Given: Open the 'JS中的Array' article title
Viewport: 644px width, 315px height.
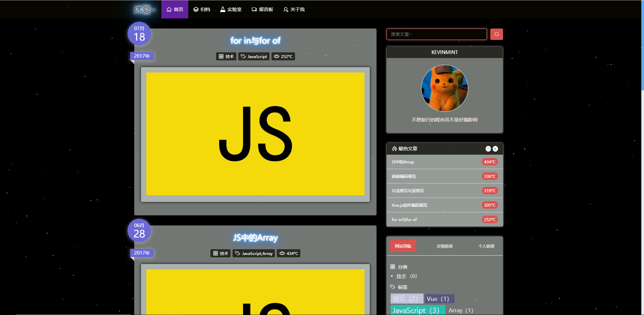Looking at the screenshot, I should point(255,238).
